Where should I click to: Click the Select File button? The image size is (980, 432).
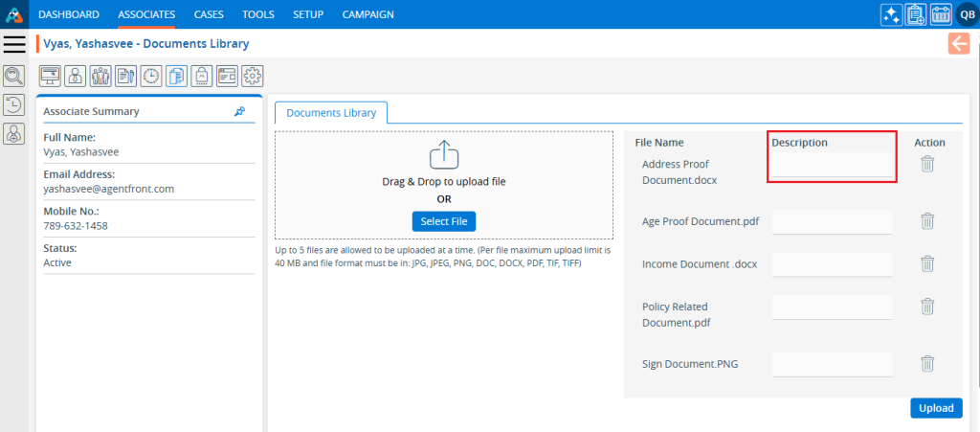click(444, 221)
